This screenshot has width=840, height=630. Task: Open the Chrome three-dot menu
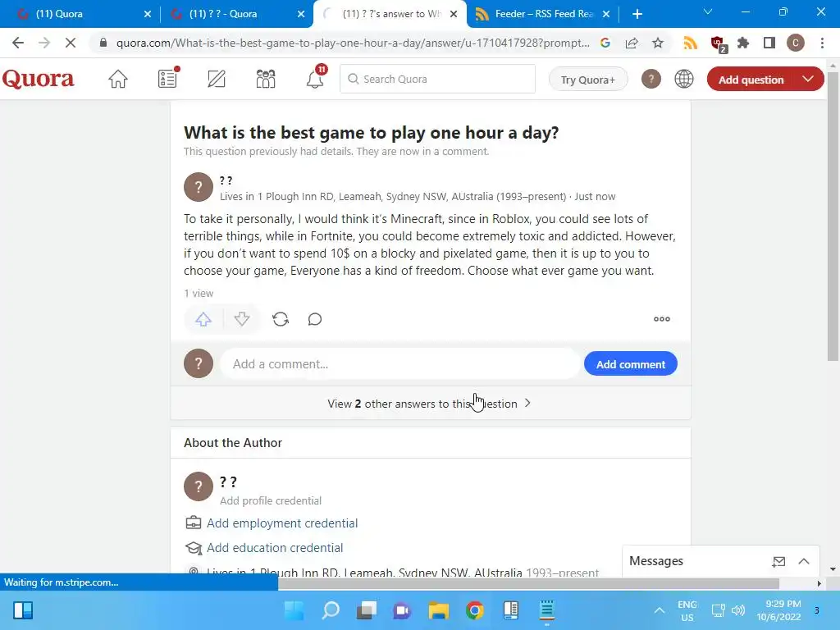click(822, 43)
